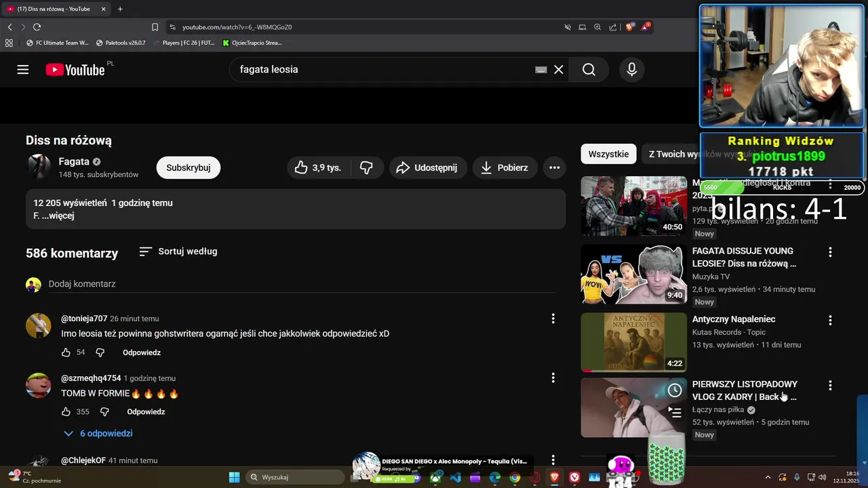Open the 'OjciecTrapcio Strea...' bookmark

coord(252,43)
